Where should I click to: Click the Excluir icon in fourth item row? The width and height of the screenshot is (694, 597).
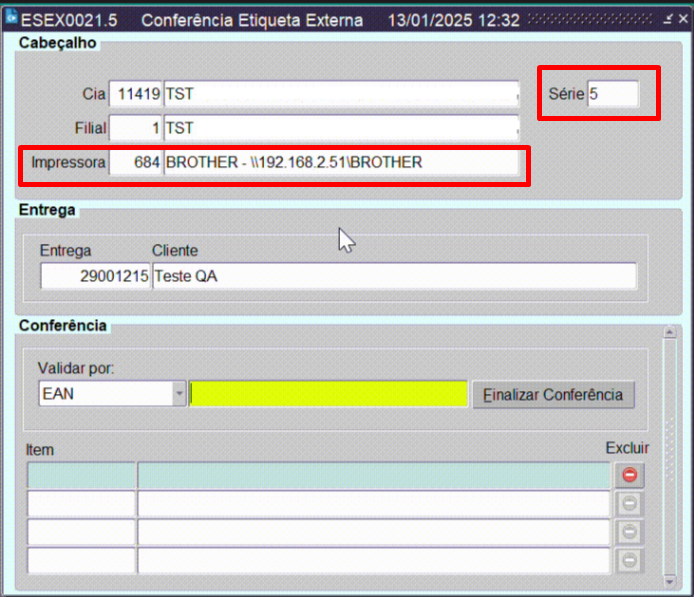(x=629, y=560)
